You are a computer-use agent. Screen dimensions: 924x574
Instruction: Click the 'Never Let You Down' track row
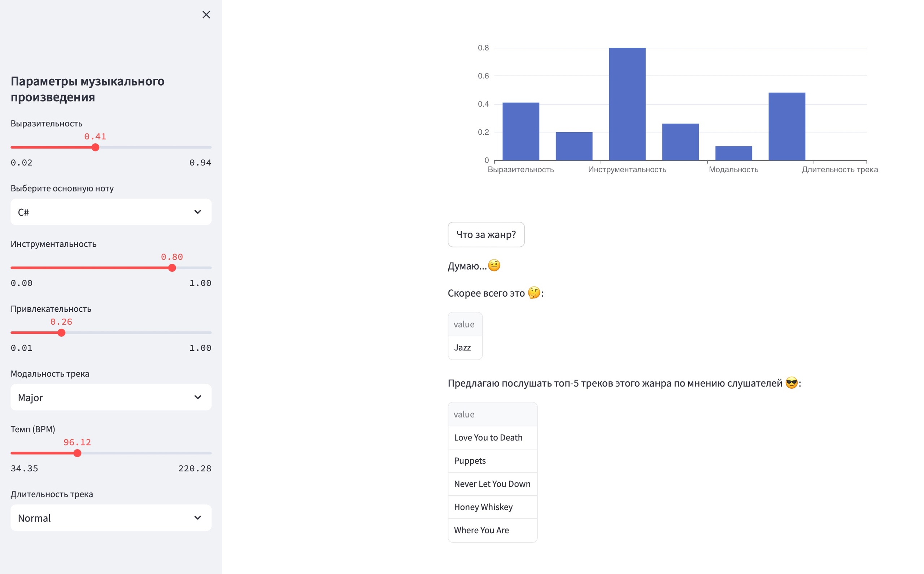492,484
